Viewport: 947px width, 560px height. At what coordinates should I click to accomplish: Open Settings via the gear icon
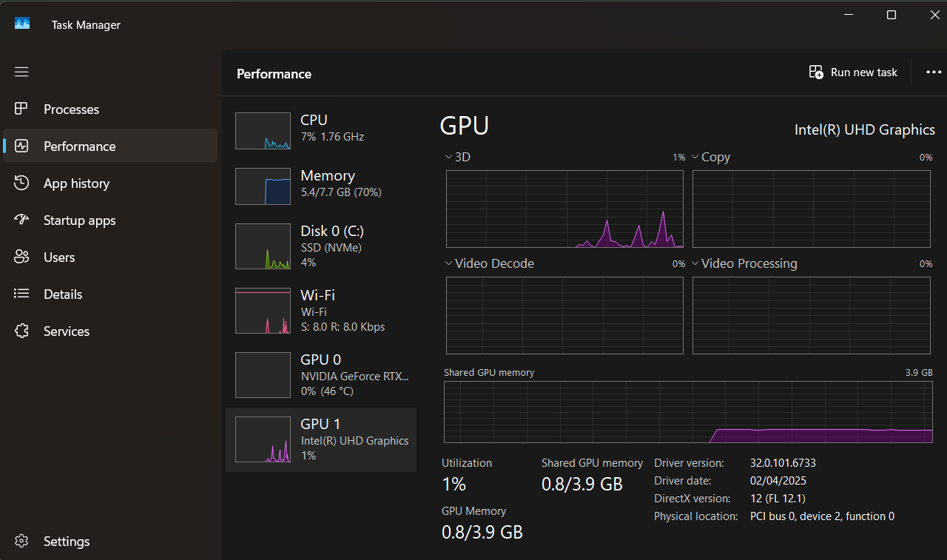tap(21, 542)
